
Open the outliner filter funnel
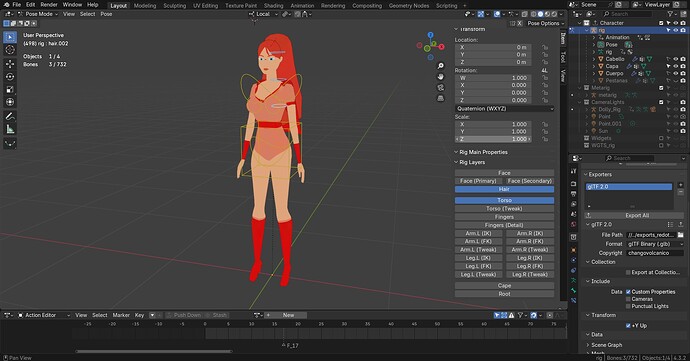(x=671, y=14)
